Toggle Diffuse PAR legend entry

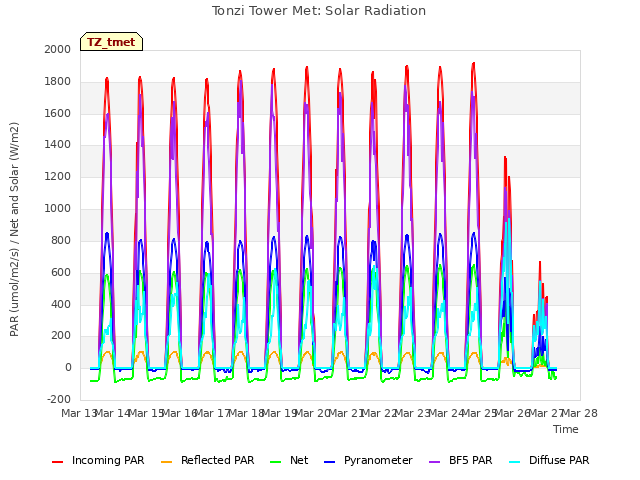(x=549, y=460)
